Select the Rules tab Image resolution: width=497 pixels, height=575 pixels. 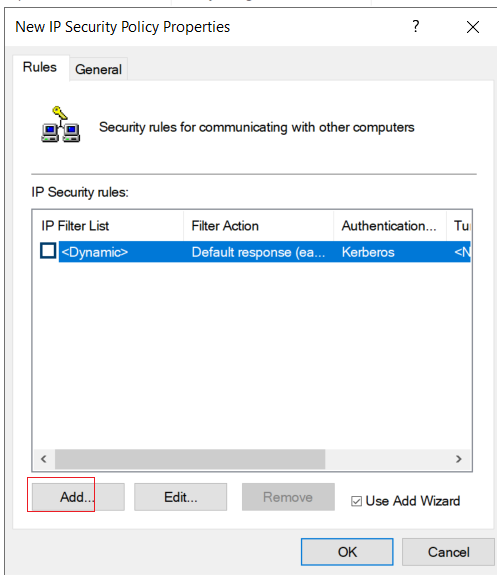[x=40, y=67]
